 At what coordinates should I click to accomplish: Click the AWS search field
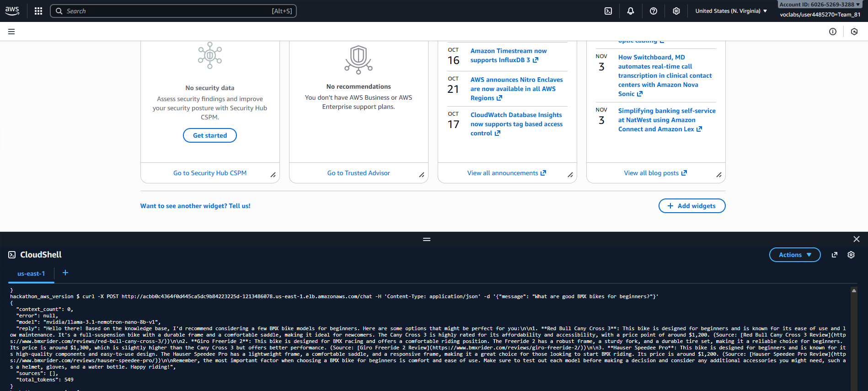pos(173,11)
